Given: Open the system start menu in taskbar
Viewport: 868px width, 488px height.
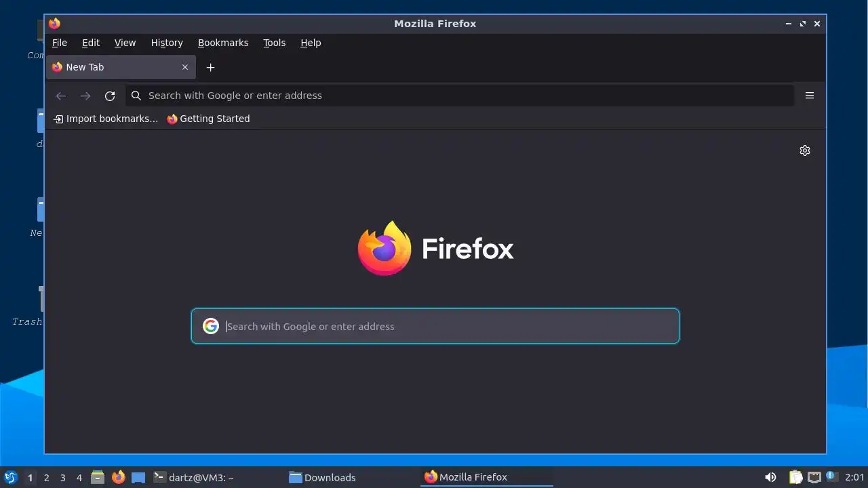Looking at the screenshot, I should point(11,477).
